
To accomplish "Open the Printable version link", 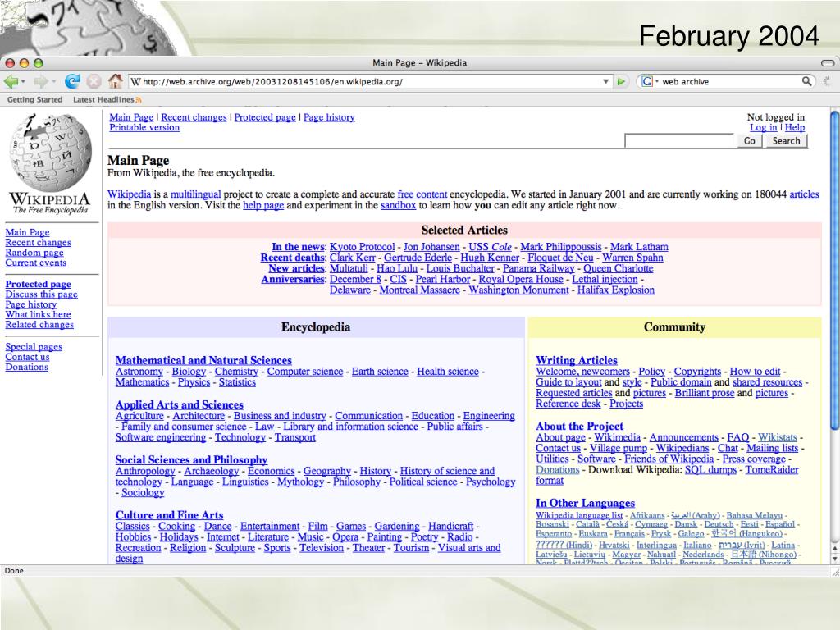I will pos(144,127).
